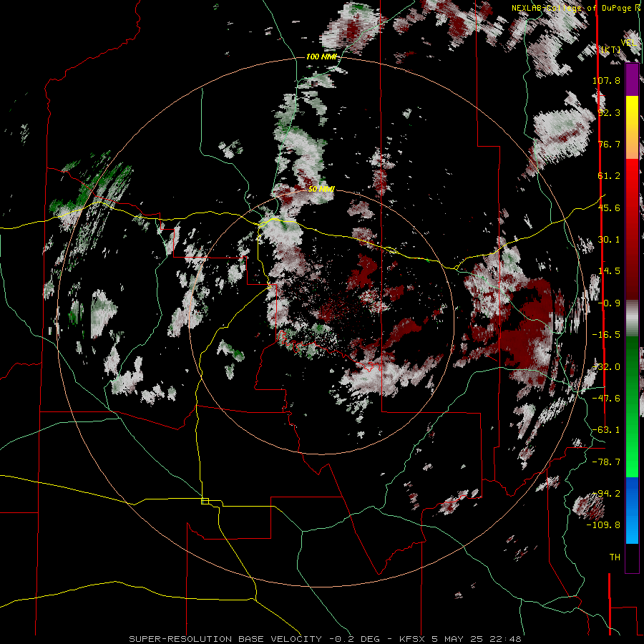Select the 61.2 velocity scale value
The image size is (644, 644).
[x=609, y=176]
